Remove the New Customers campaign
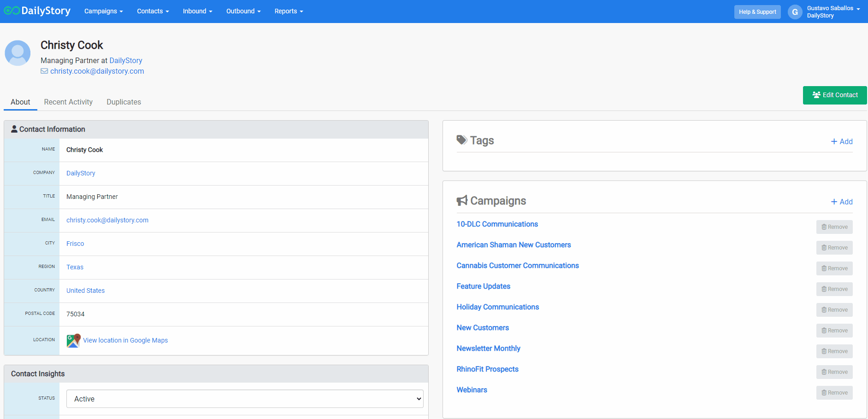This screenshot has width=868, height=419. point(834,331)
